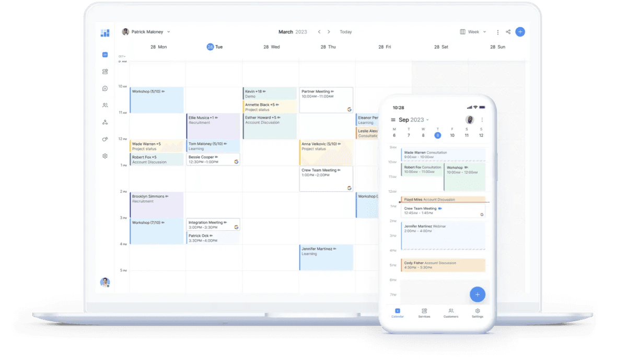
Task: Expand the CET timezone selector
Action: tap(122, 56)
